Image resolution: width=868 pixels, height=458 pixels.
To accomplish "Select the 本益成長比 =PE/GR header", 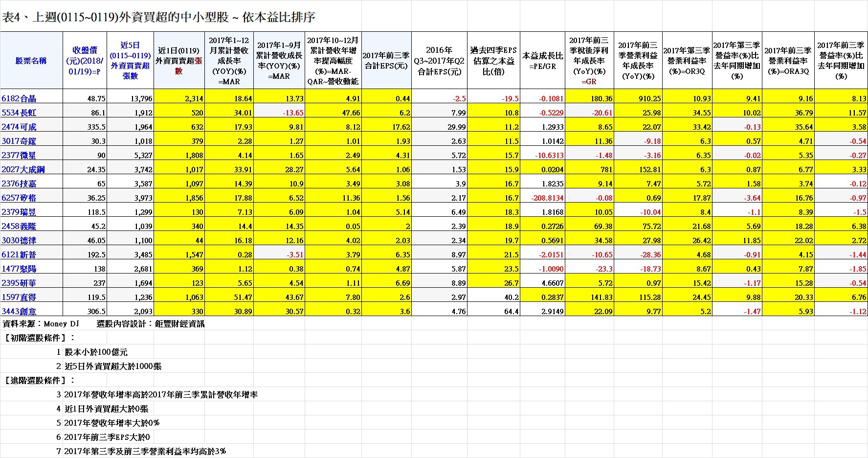I will 542,61.
